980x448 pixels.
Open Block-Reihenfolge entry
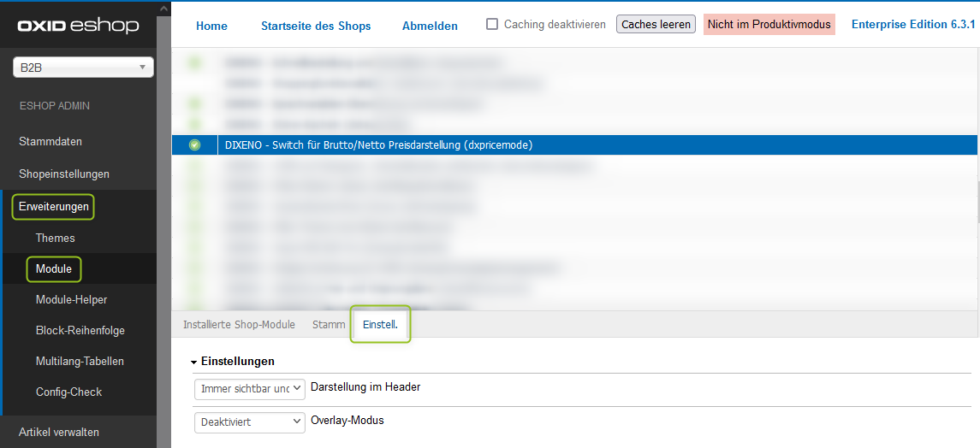(80, 331)
